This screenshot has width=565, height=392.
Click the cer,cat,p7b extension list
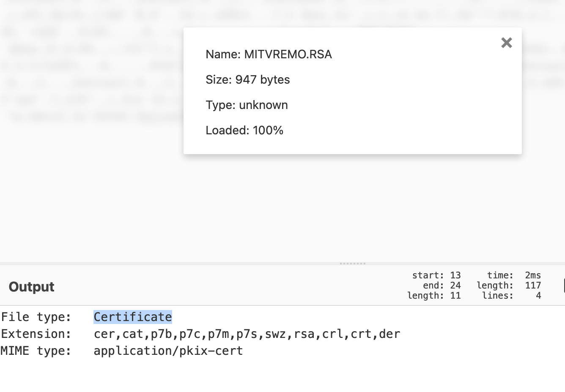pyautogui.click(x=247, y=334)
